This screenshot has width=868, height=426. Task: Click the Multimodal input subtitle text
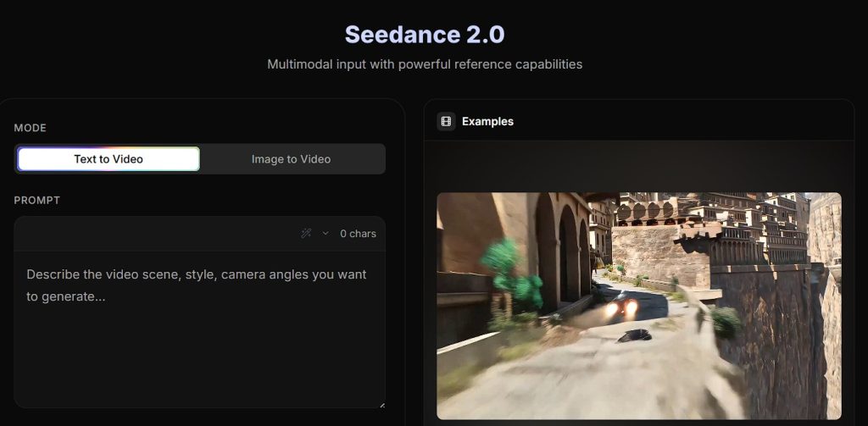pyautogui.click(x=425, y=64)
